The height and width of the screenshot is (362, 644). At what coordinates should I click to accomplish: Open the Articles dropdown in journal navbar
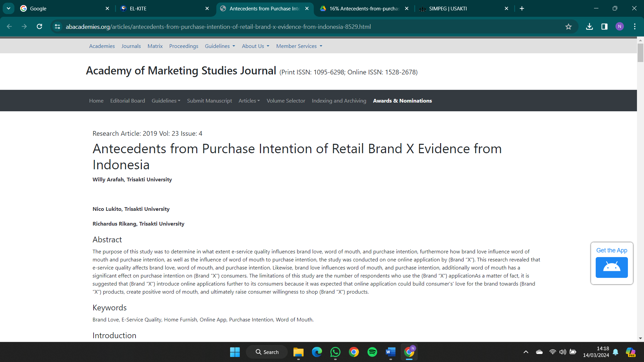249,101
